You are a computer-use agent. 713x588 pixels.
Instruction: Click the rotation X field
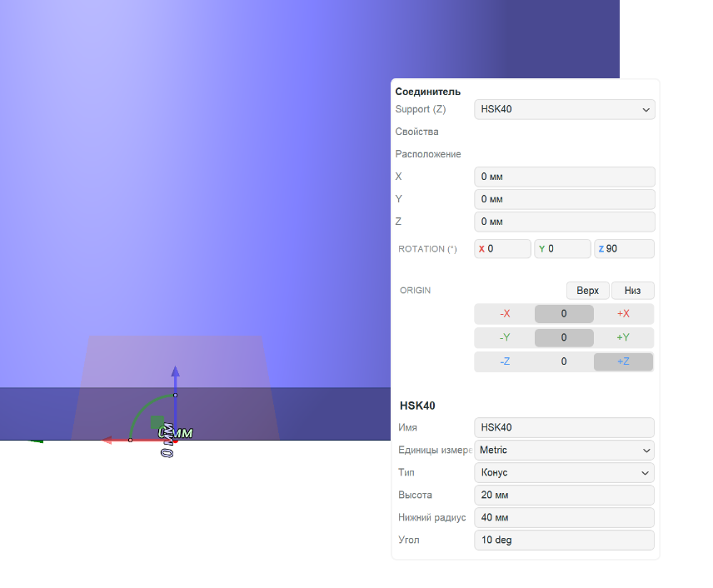click(x=502, y=249)
